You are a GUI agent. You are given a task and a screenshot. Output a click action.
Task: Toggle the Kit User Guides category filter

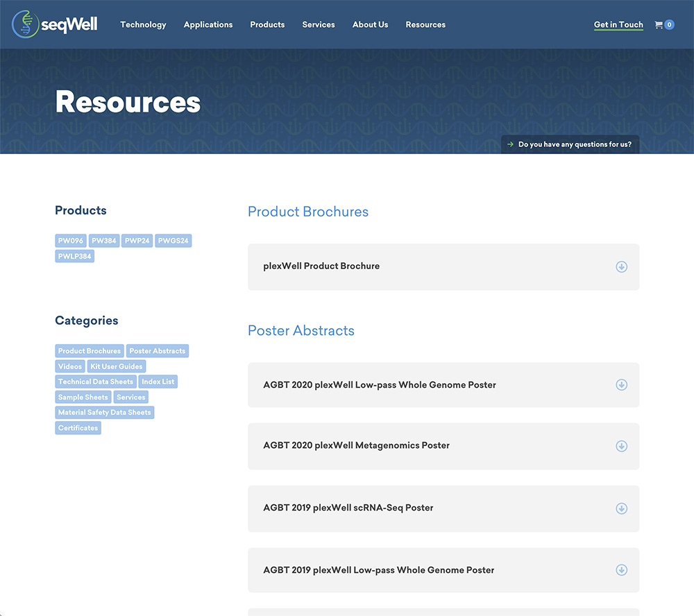click(x=117, y=366)
